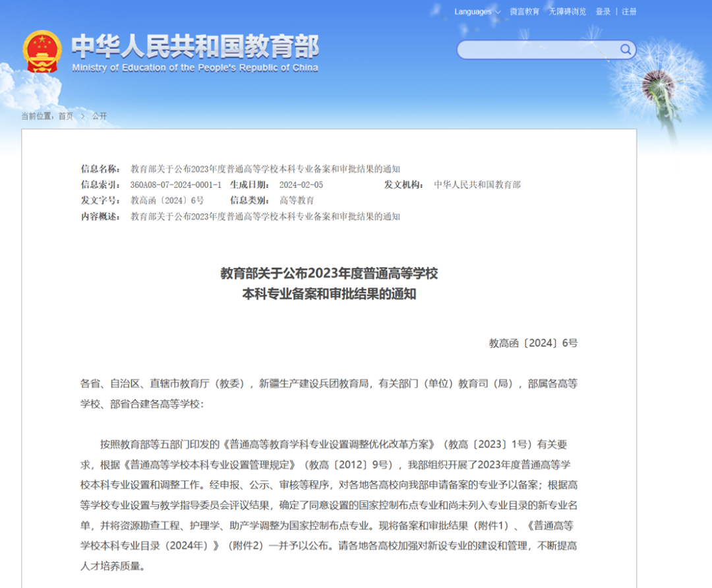Click the issuing agency 中华人民共和国教育部 text
The width and height of the screenshot is (712, 588).
point(479,185)
